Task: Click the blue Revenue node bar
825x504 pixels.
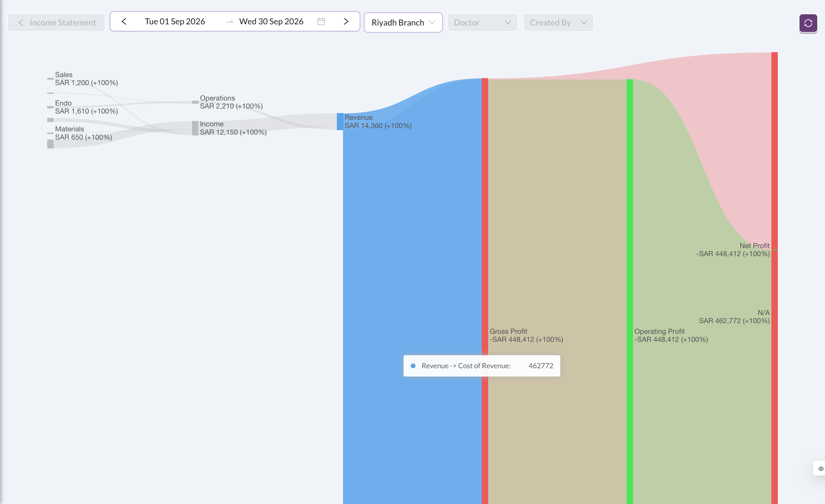Action: click(340, 121)
